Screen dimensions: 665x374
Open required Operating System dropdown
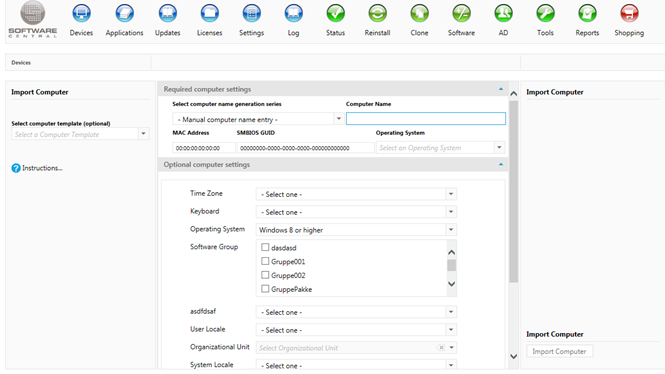coord(499,148)
